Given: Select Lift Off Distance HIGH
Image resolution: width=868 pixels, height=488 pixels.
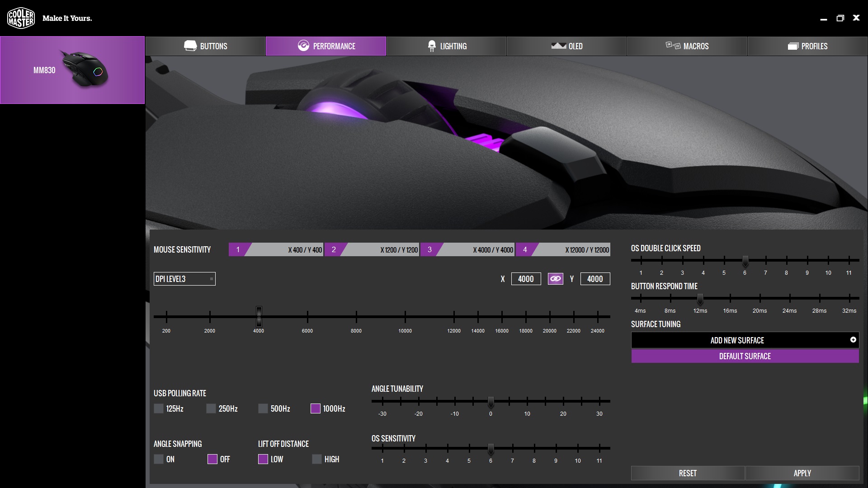Looking at the screenshot, I should [x=317, y=459].
